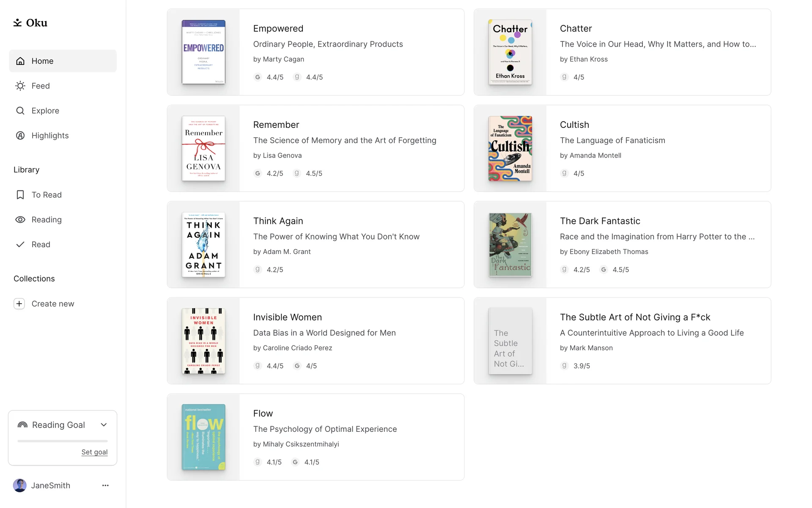This screenshot has width=812, height=508.
Task: Open Explore via the magnifier icon
Action: pyautogui.click(x=20, y=111)
